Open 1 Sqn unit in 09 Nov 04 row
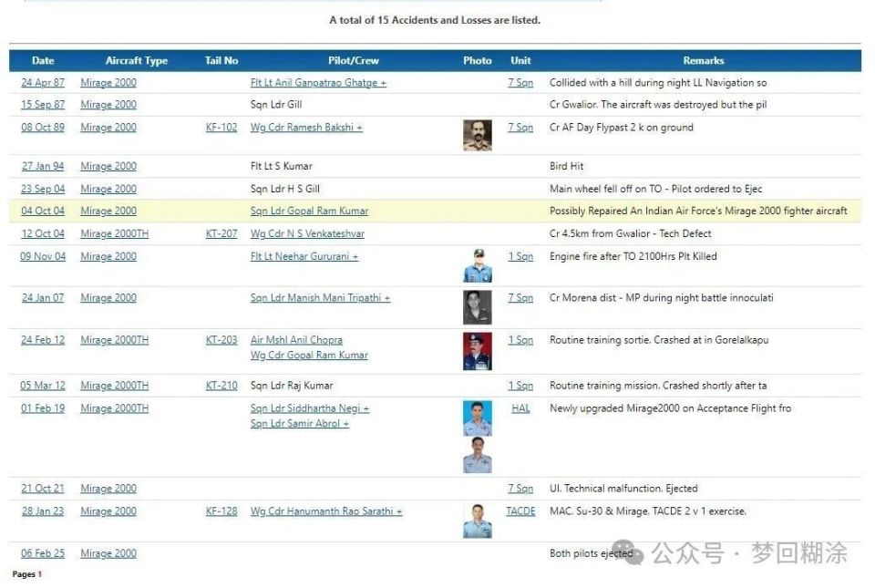 tap(520, 256)
